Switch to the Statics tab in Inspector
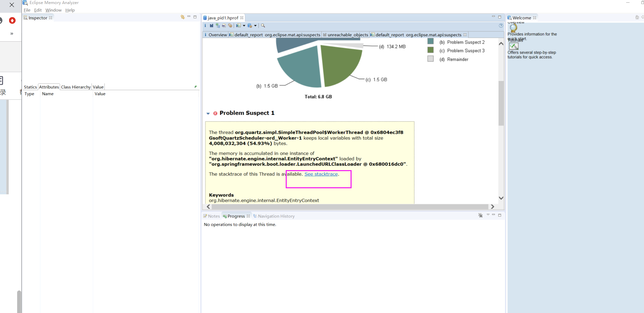Image resolution: width=644 pixels, height=313 pixels. pyautogui.click(x=30, y=87)
